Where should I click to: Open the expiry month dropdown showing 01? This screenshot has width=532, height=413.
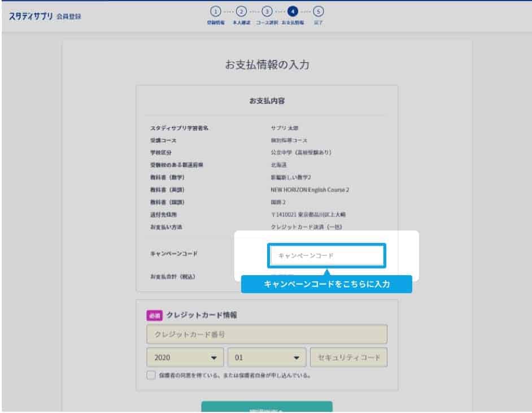click(267, 358)
